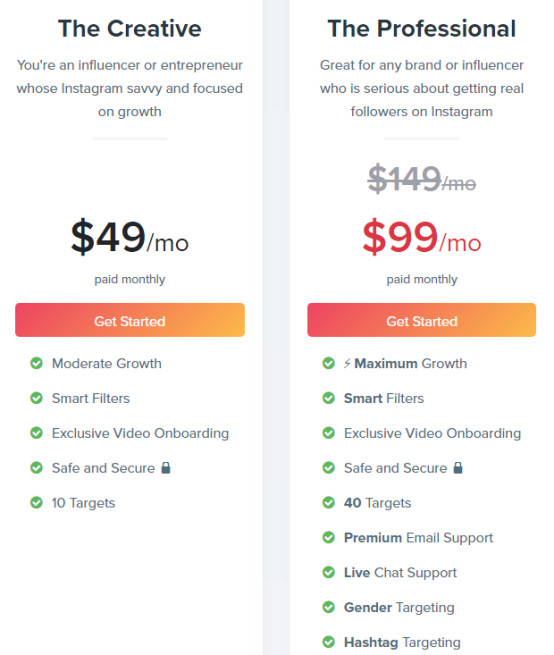
Task: Click lock icon next to Creative Safe and Secure
Action: click(166, 467)
